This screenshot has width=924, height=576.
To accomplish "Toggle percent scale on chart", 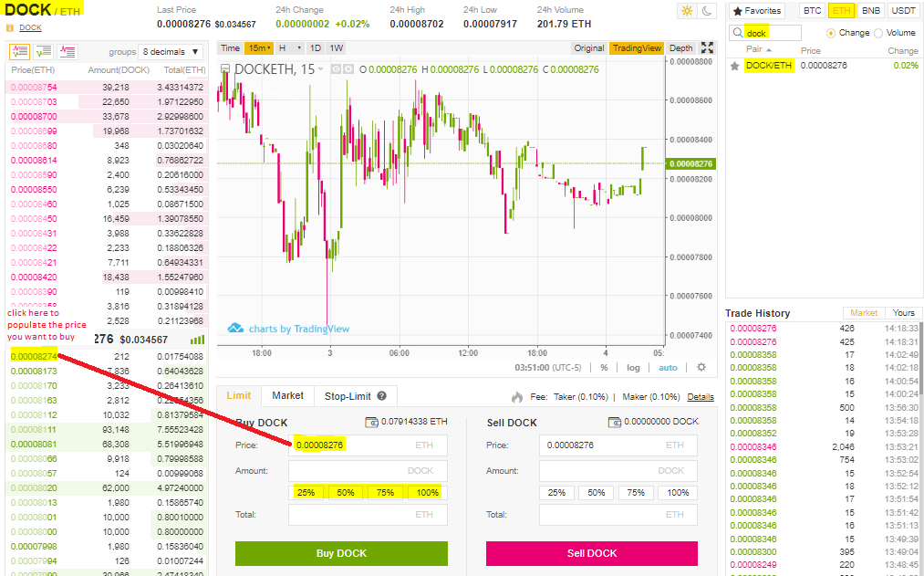I will point(604,367).
